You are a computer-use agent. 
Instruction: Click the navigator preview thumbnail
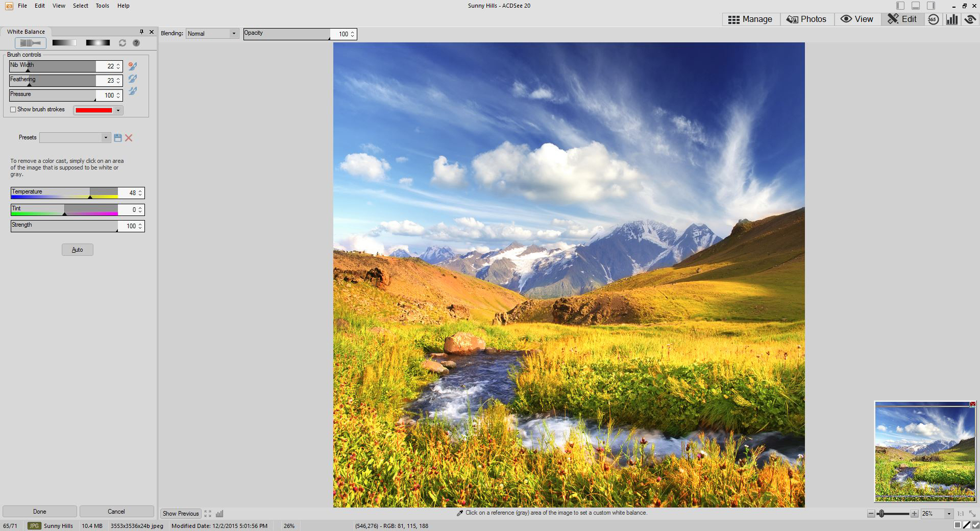click(x=925, y=451)
